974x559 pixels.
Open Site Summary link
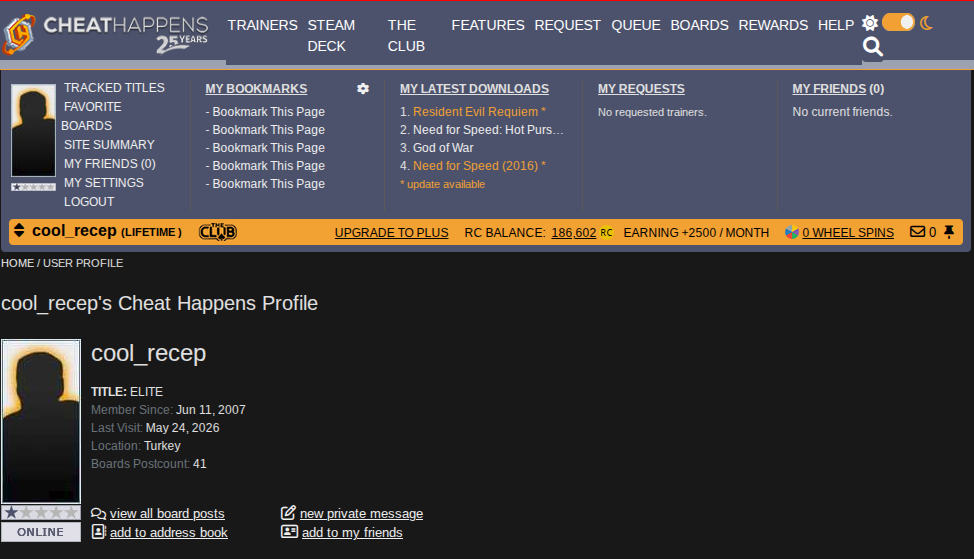click(109, 145)
